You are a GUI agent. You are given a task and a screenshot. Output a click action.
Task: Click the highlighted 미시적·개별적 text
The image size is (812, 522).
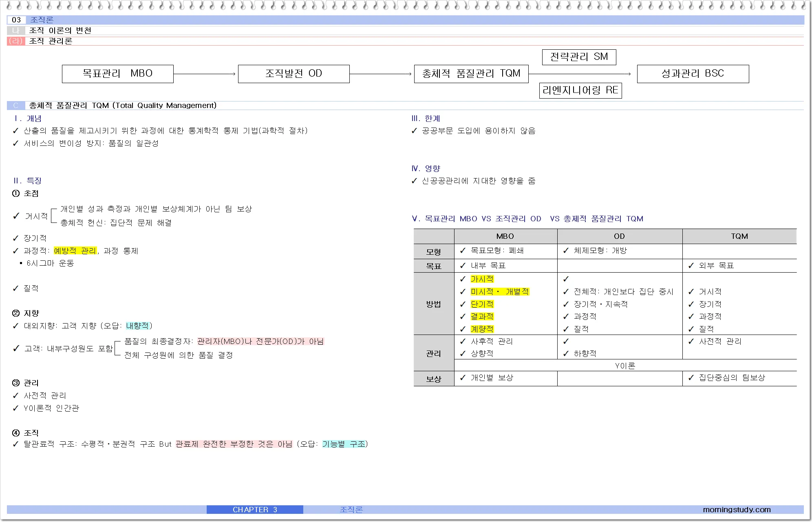[x=500, y=292]
